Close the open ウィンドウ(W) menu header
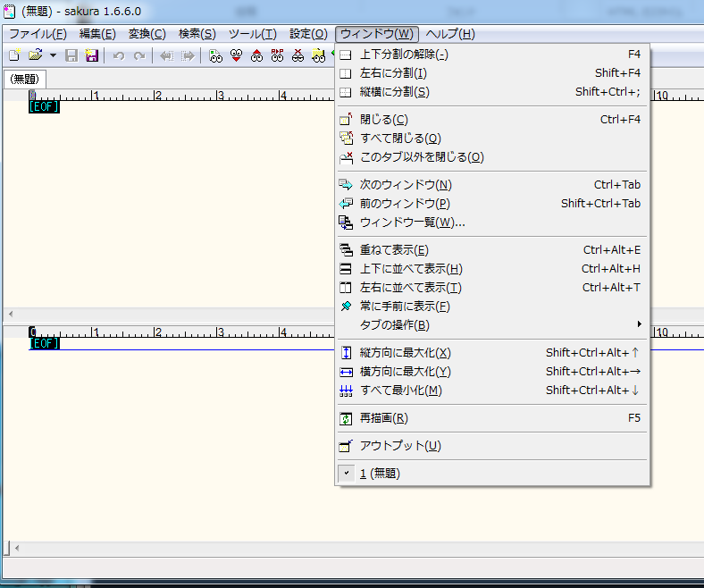Viewport: 704px width, 588px height. tap(377, 34)
